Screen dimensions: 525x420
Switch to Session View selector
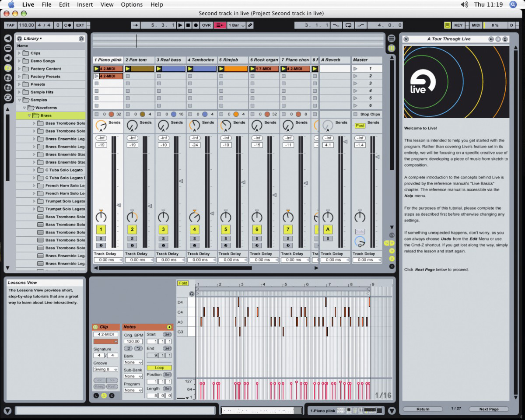click(x=392, y=48)
